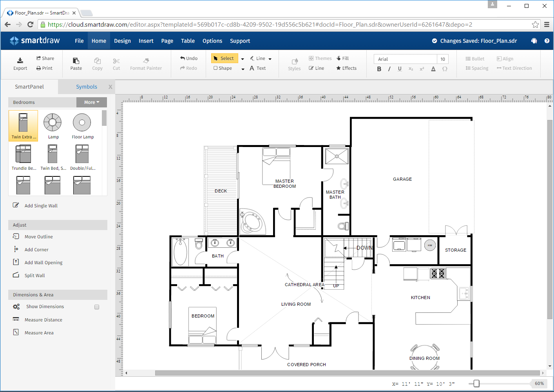Screen dimensions: 554x392
Task: Open the Export tool
Action: (x=20, y=63)
